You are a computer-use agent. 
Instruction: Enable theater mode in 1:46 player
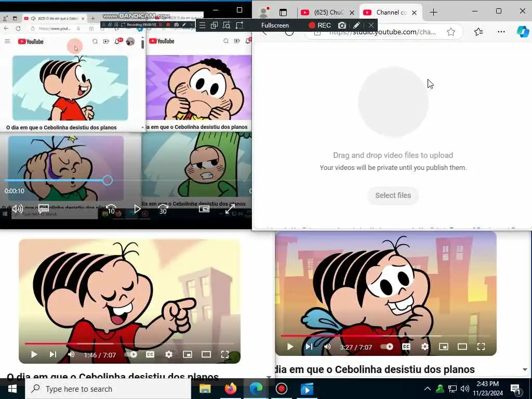click(206, 354)
